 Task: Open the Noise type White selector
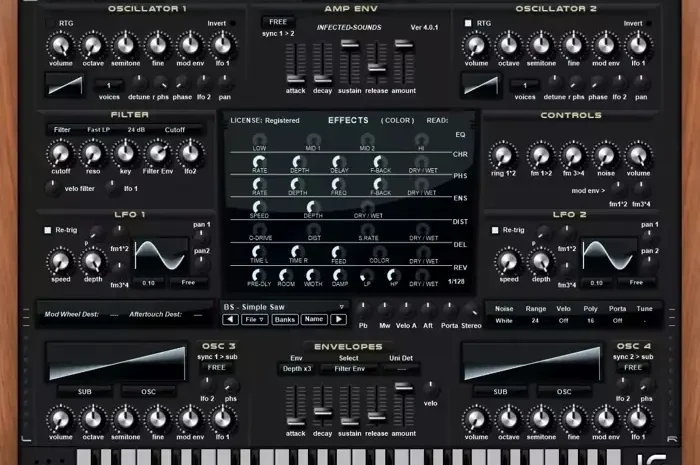504,321
